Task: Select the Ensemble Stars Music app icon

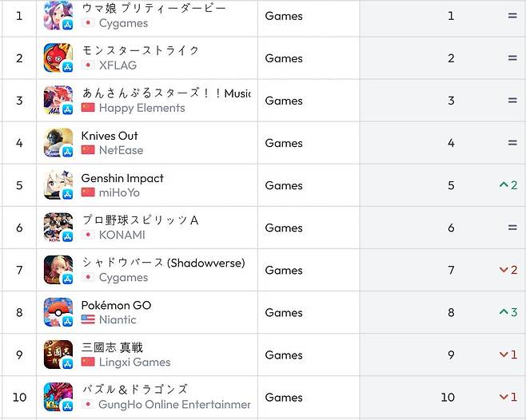Action: pos(58,101)
